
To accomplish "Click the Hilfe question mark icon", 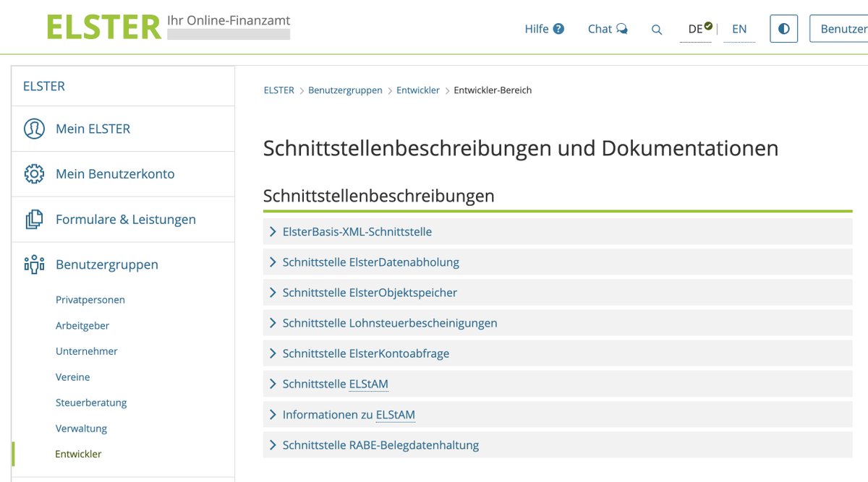I will 558,30.
